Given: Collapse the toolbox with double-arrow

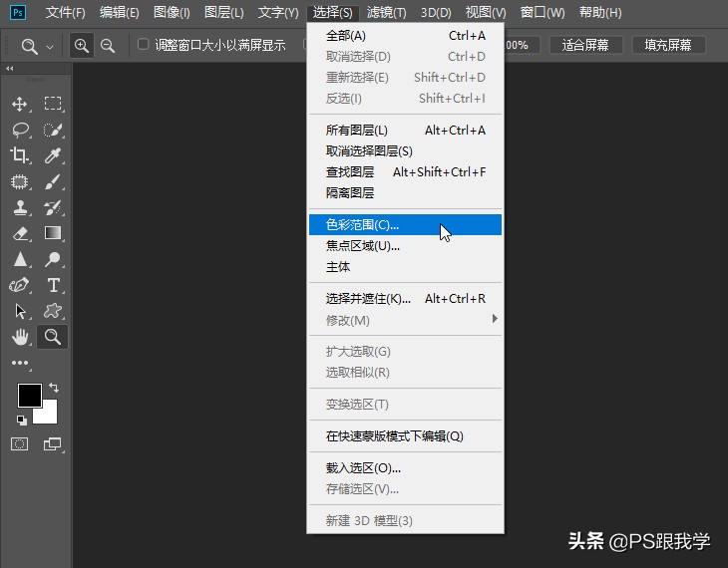Looking at the screenshot, I should pos(9,68).
